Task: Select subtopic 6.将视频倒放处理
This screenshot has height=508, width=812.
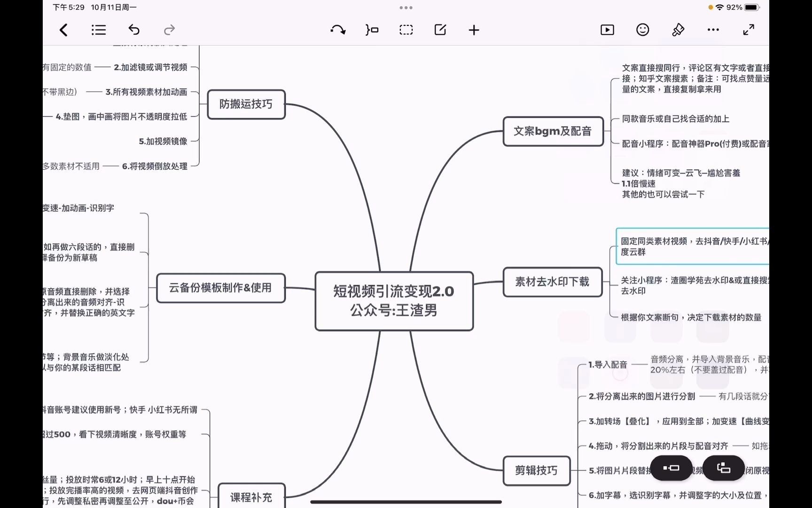Action: [x=155, y=166]
